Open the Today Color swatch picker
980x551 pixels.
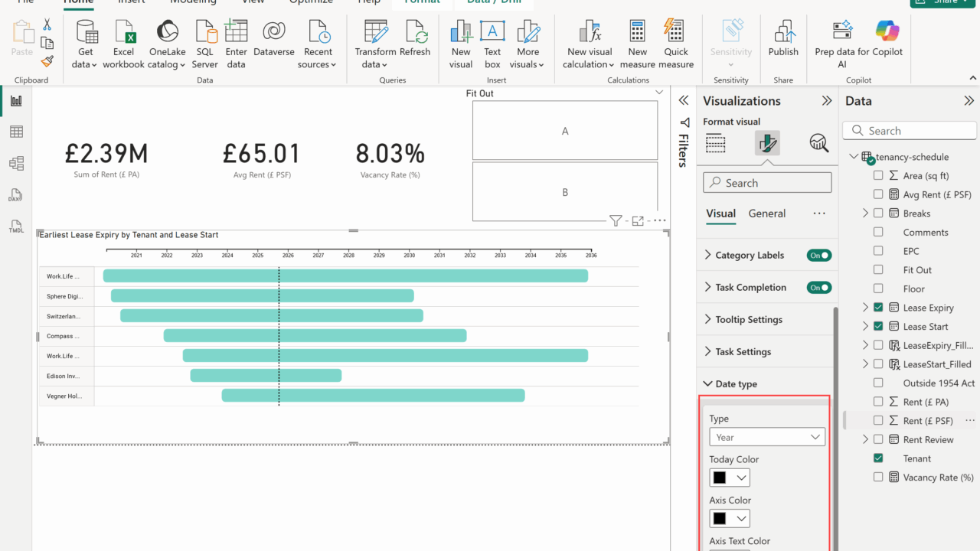(729, 478)
